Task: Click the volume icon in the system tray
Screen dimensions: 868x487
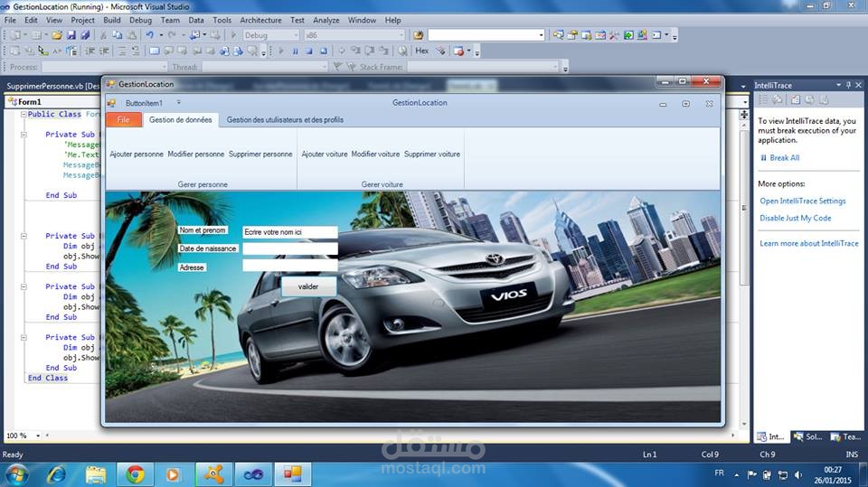Action: (x=797, y=475)
